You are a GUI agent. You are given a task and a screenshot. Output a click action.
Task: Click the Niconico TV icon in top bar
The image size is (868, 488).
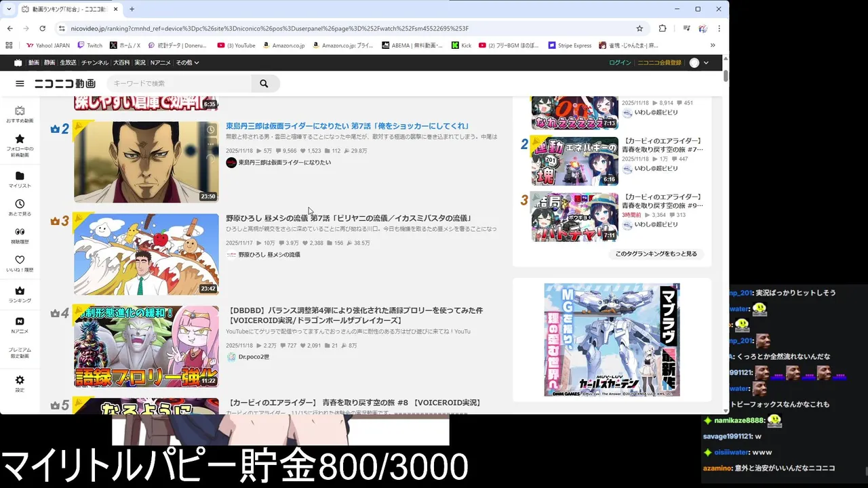(18, 62)
